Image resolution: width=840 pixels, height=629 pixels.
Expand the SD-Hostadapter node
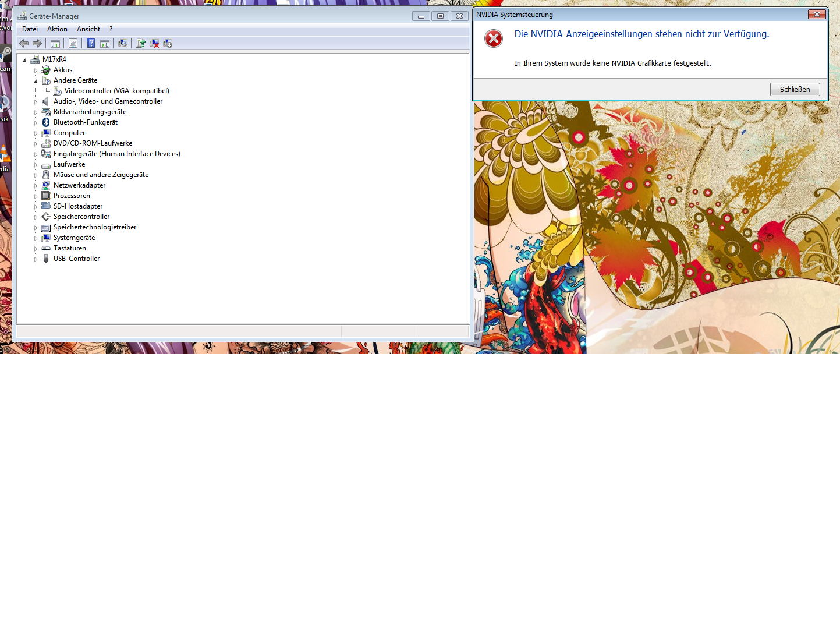(36, 207)
